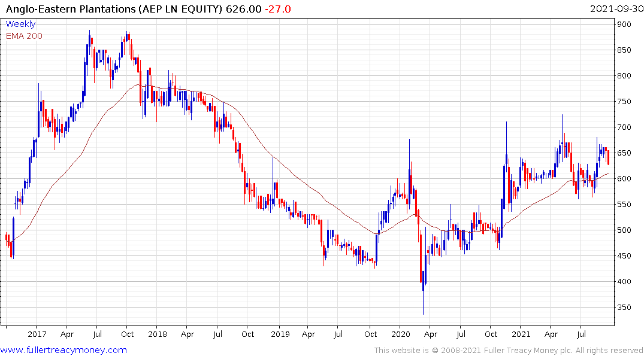644x359 pixels.
Task: Click the 450 price axis label
Action: tap(624, 256)
